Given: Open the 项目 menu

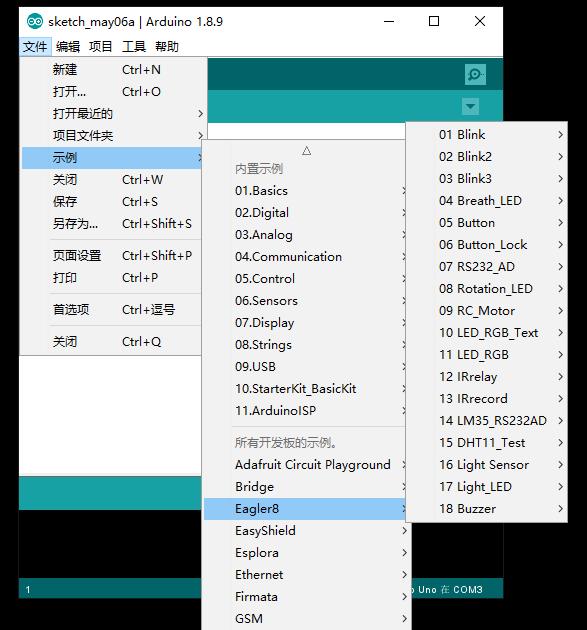Looking at the screenshot, I should [100, 47].
